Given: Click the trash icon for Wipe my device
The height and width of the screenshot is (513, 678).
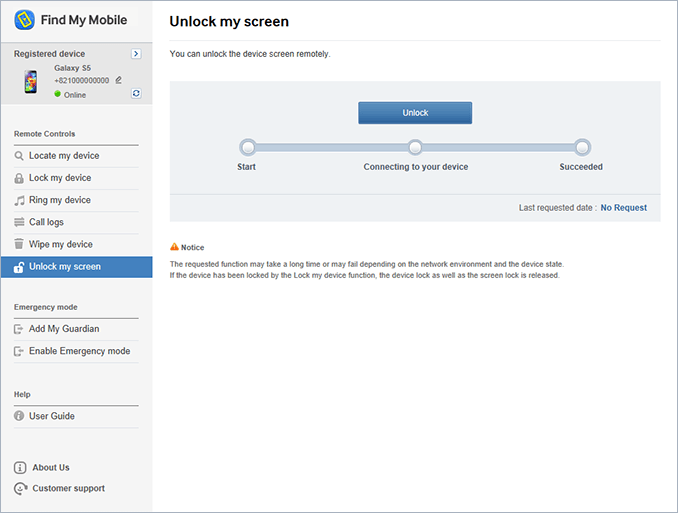Looking at the screenshot, I should click(20, 244).
